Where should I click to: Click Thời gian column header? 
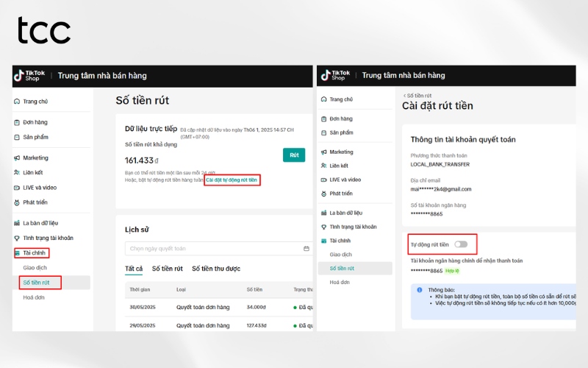(140, 289)
